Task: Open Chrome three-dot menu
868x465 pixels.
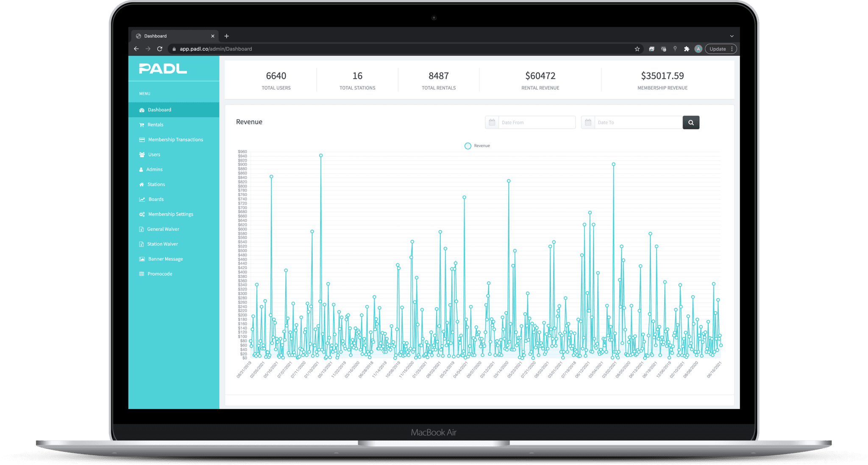Action: pyautogui.click(x=732, y=49)
